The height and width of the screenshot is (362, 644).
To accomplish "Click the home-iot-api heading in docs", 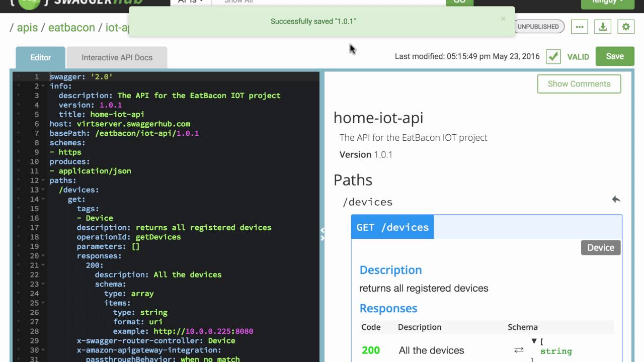I will [378, 118].
